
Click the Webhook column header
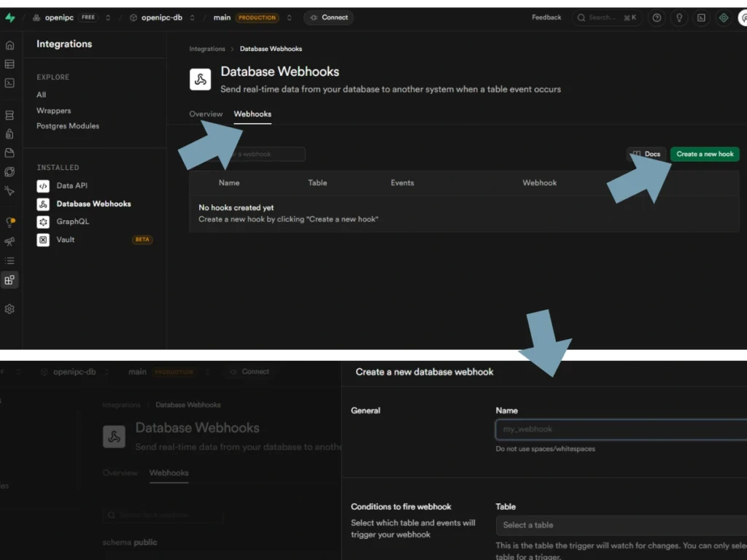(539, 183)
